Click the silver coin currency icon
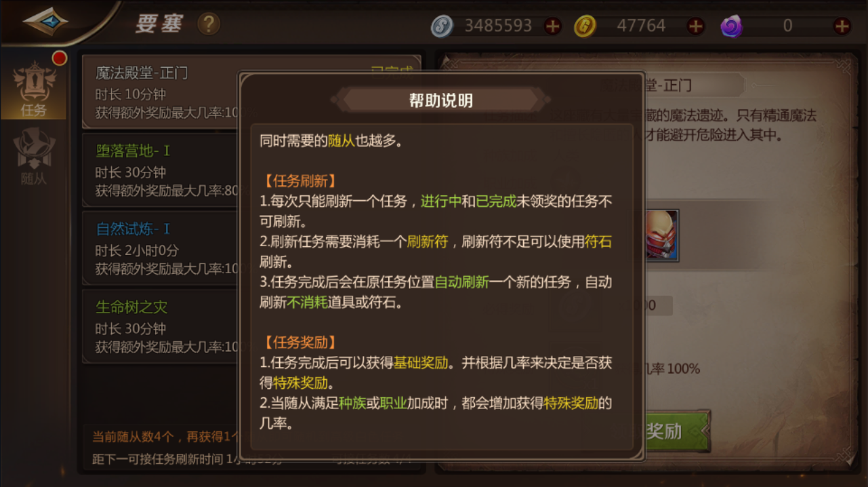Screen dimensions: 868x487 442,26
